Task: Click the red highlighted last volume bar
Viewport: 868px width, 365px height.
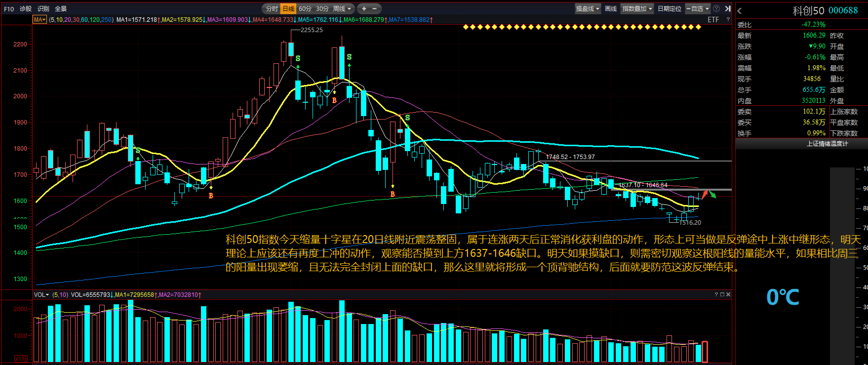Action: coord(705,352)
